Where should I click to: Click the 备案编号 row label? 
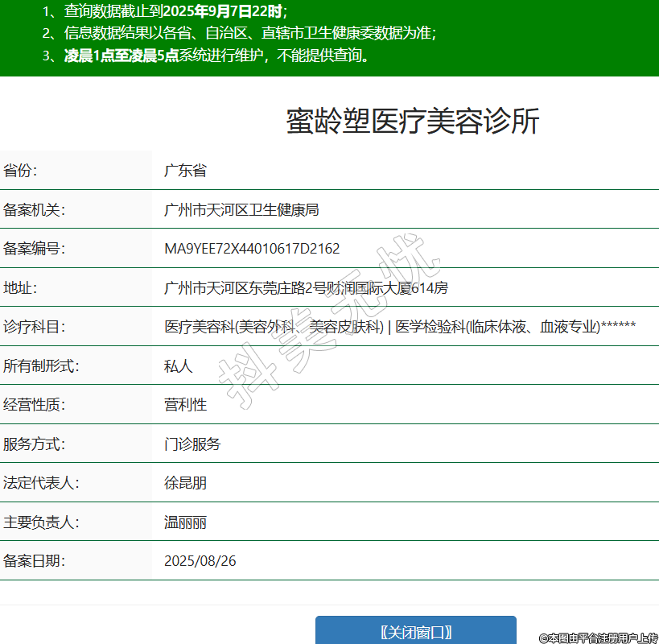point(34,249)
